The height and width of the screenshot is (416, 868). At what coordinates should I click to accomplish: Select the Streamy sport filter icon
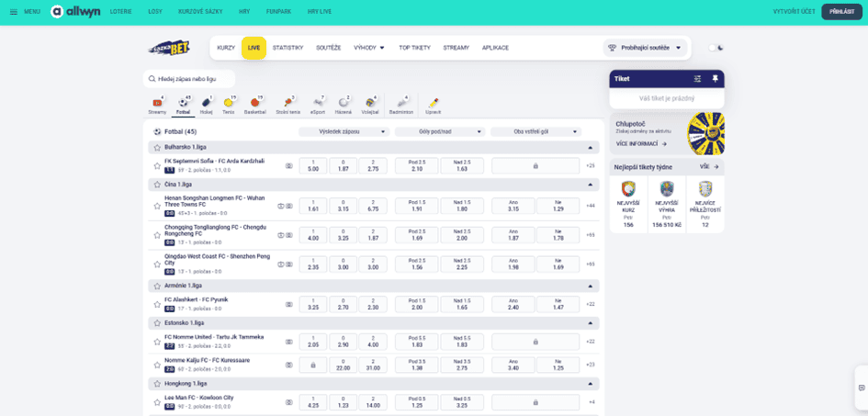[157, 105]
